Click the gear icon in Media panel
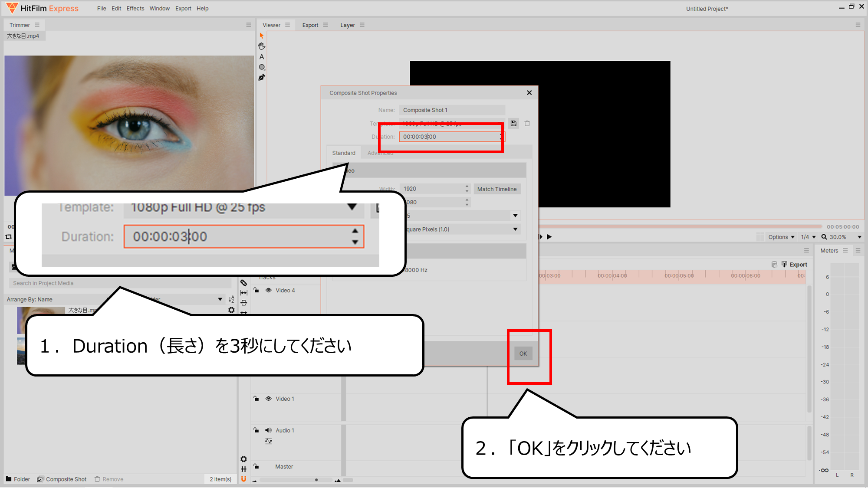868x488 pixels. (x=231, y=310)
